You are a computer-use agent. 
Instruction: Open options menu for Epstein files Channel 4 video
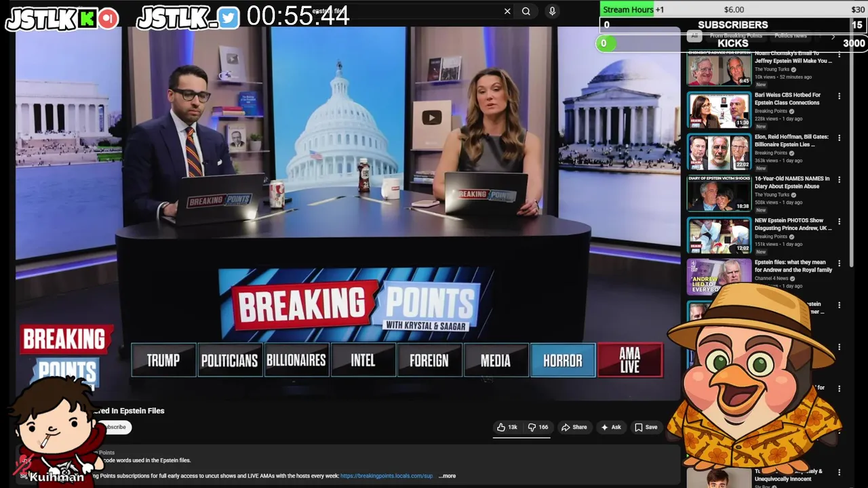[x=839, y=263]
